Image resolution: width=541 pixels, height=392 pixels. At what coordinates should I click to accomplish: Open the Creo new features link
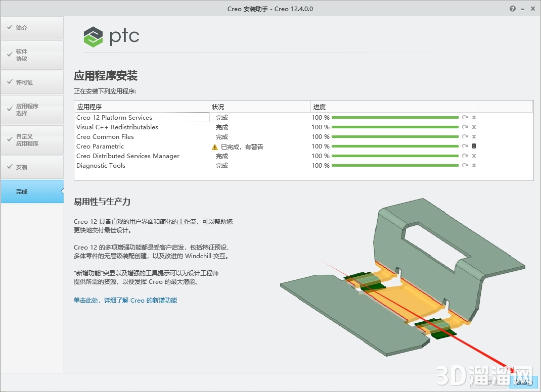pos(127,300)
